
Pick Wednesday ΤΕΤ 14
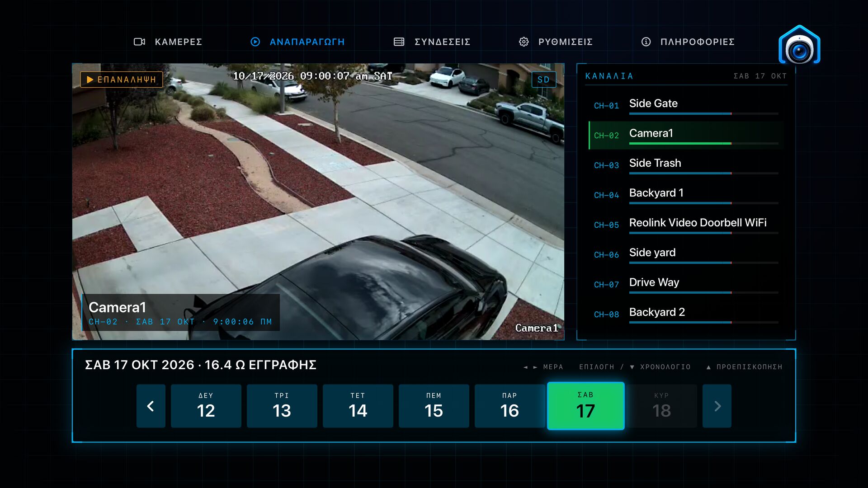[358, 406]
